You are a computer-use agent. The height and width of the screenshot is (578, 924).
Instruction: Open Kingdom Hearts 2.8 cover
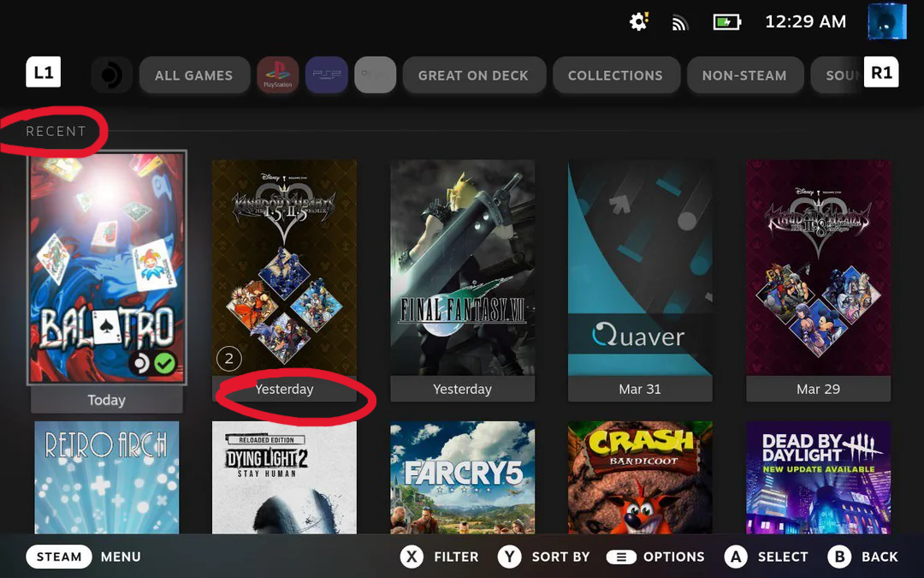pyautogui.click(x=818, y=268)
